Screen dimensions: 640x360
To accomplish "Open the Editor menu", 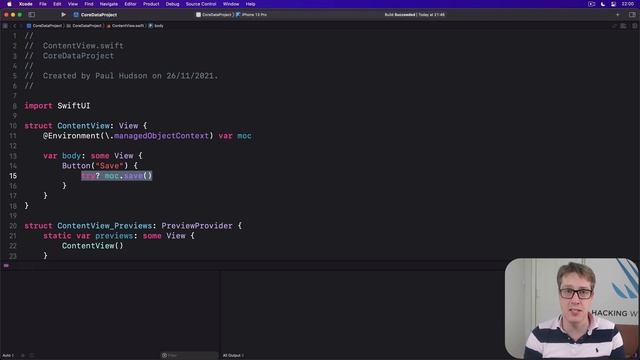I will (130, 4).
